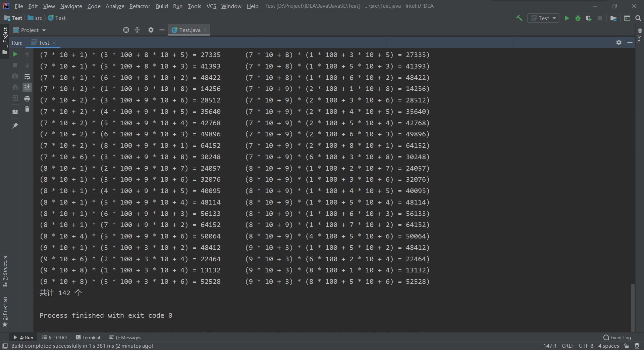Image resolution: width=644 pixels, height=350 pixels.
Task: Open the Build menu
Action: [162, 6]
